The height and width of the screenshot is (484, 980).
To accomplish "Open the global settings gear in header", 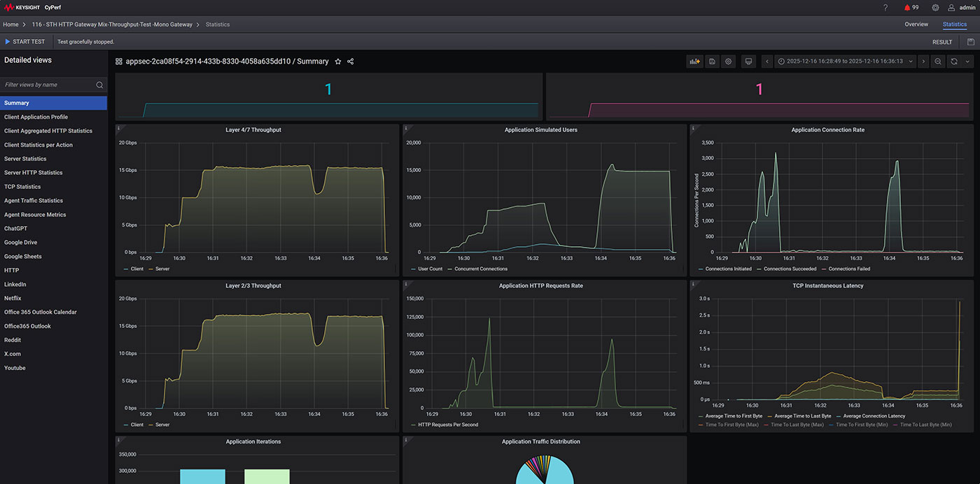I will tap(935, 8).
